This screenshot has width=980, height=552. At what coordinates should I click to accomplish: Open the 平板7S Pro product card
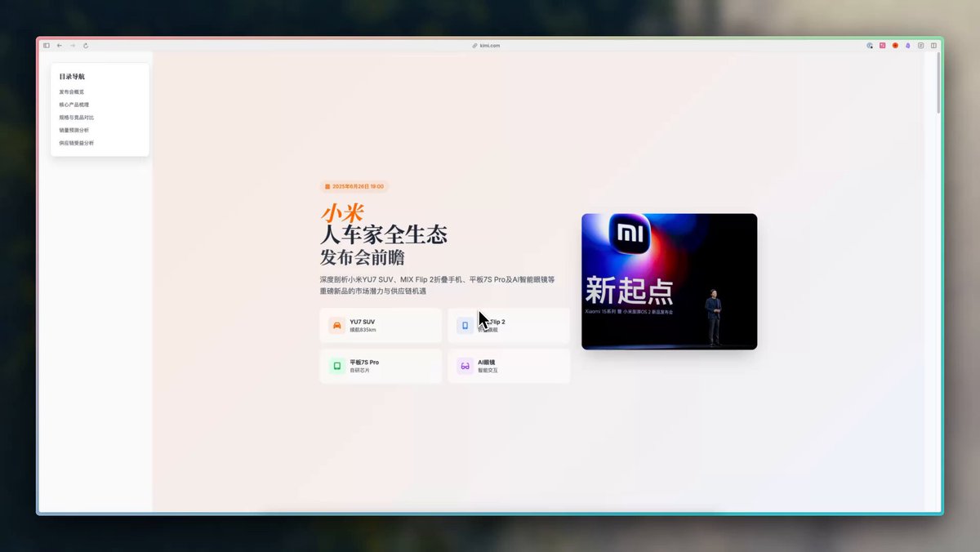tap(381, 366)
